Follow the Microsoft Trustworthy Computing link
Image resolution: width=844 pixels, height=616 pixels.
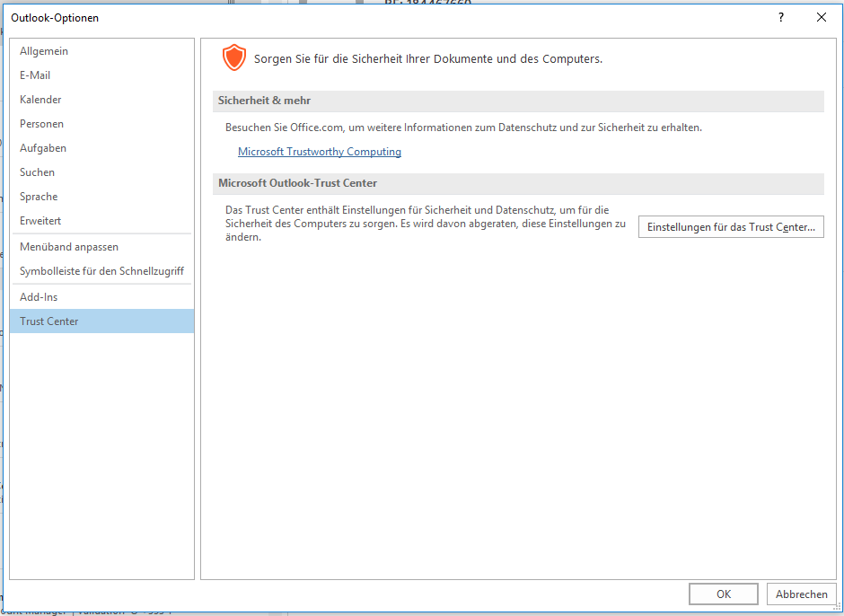[320, 152]
